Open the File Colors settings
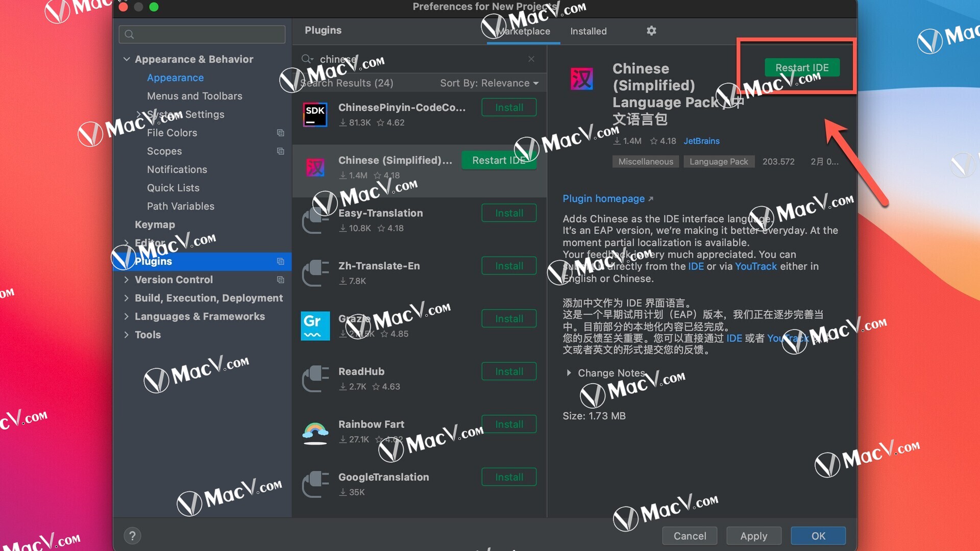This screenshot has height=551, width=980. [172, 133]
